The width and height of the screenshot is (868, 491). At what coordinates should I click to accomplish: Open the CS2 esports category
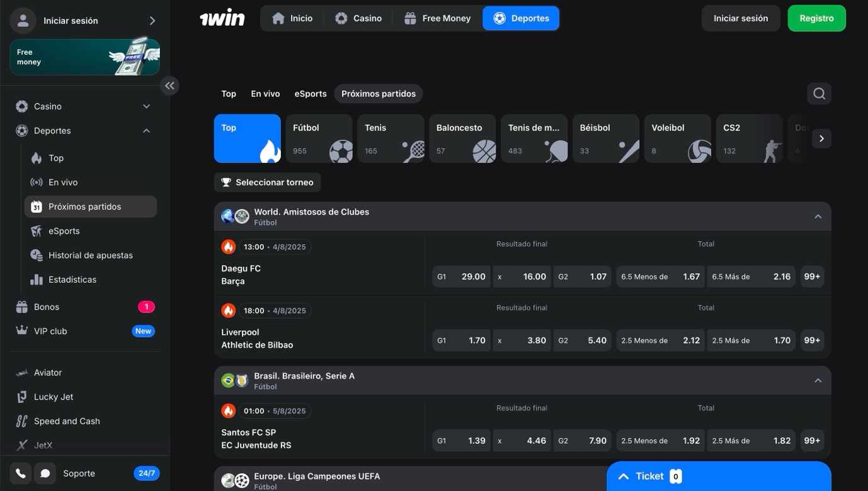pyautogui.click(x=749, y=137)
